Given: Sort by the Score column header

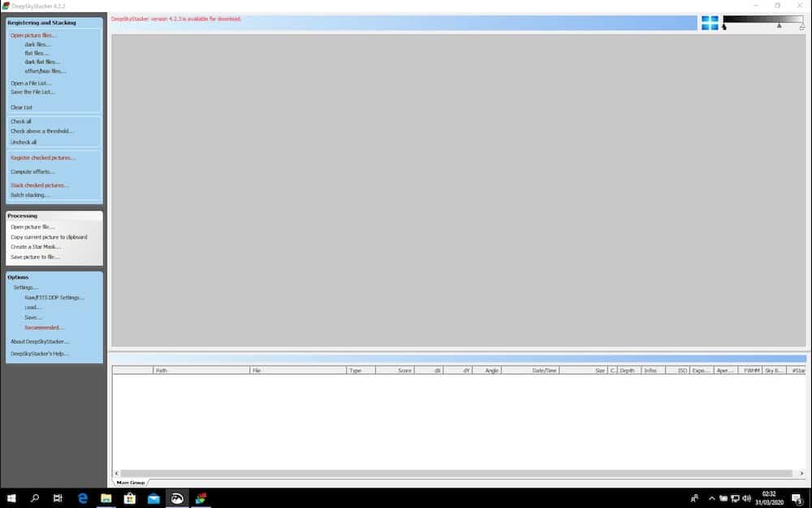Looking at the screenshot, I should pyautogui.click(x=395, y=370).
